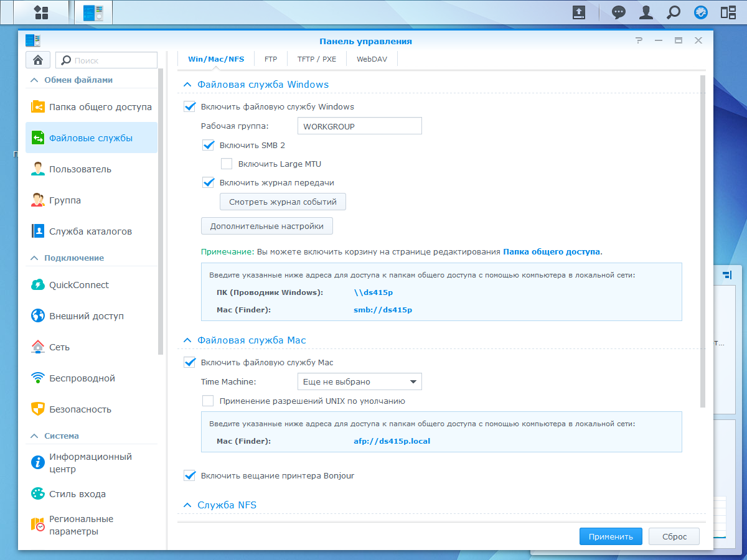Screen dimensions: 747x560
Task: Select the Файловые службы icon
Action: [38, 138]
